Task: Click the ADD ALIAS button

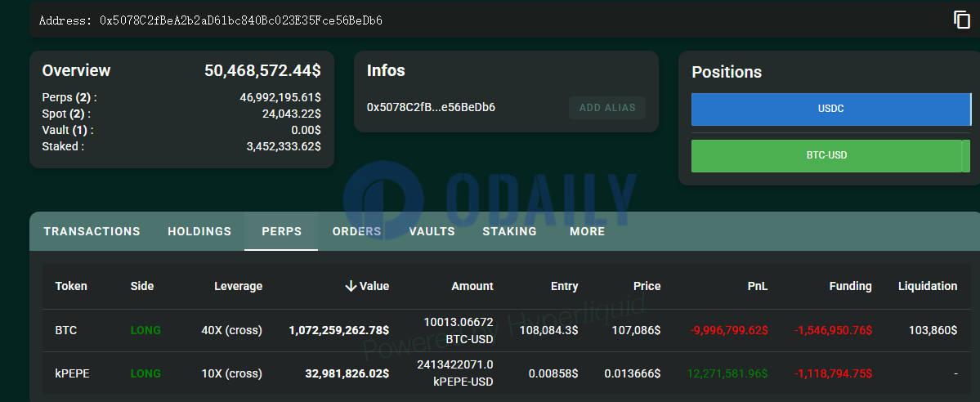Action: coord(606,108)
